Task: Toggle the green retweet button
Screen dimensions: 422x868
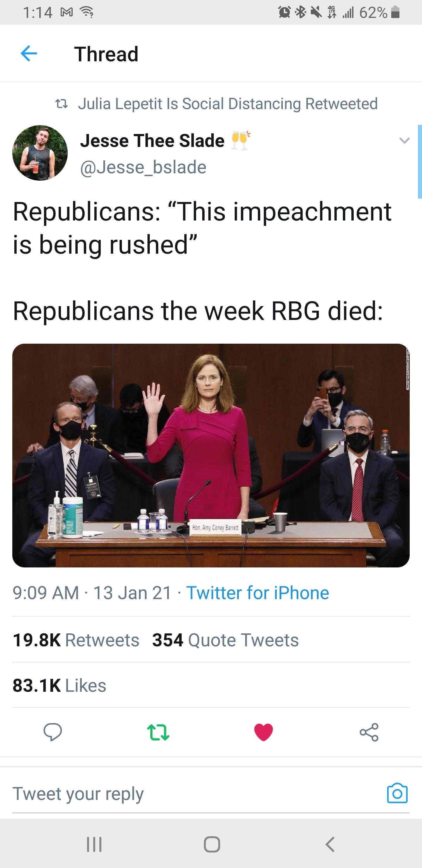Action: [158, 732]
